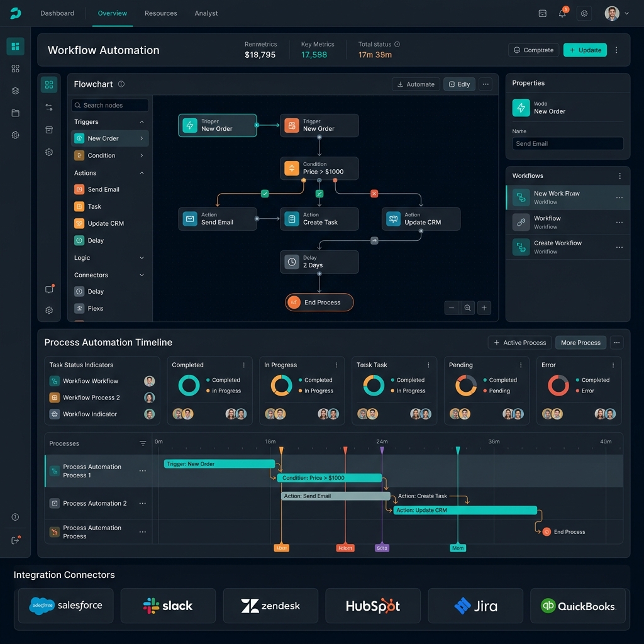Viewport: 644px width, 644px height.
Task: Click the logout icon at sidebar bottom
Action: (x=15, y=540)
